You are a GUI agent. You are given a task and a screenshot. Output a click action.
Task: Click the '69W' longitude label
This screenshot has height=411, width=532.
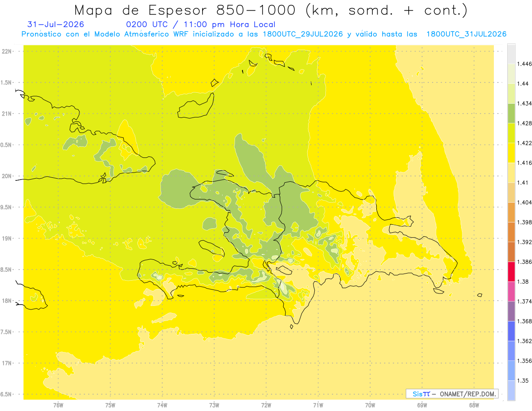(422, 405)
